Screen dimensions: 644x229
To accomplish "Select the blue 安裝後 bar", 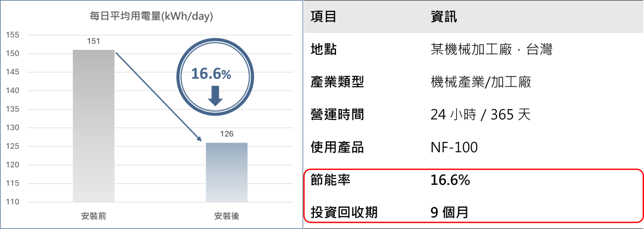I will tap(226, 172).
